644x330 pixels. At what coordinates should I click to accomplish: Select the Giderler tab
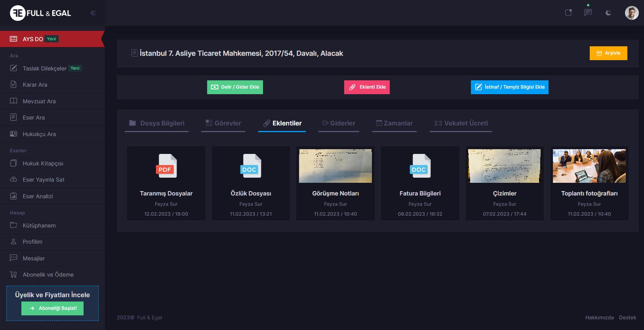coord(339,123)
